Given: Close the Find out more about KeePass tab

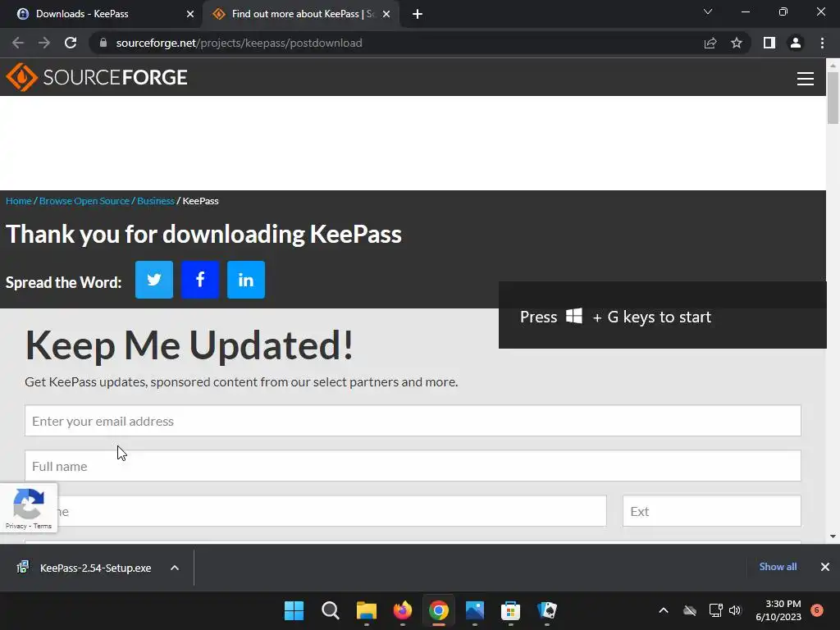Looking at the screenshot, I should [x=386, y=14].
